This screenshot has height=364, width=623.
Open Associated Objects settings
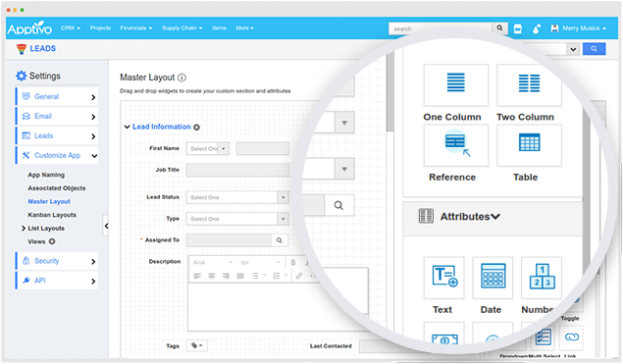pos(57,188)
